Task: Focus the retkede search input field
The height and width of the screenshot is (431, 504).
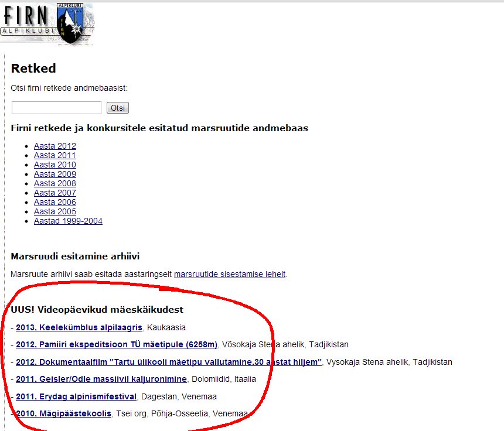Action: (56, 108)
